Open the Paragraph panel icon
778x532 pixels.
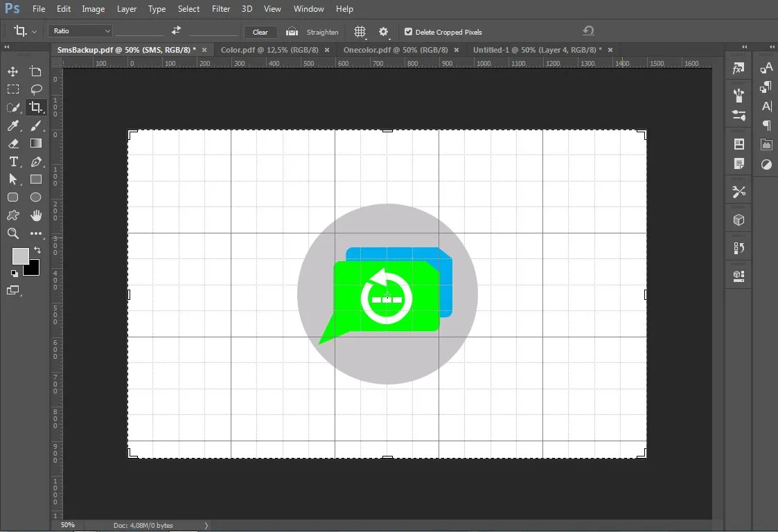pos(767,125)
